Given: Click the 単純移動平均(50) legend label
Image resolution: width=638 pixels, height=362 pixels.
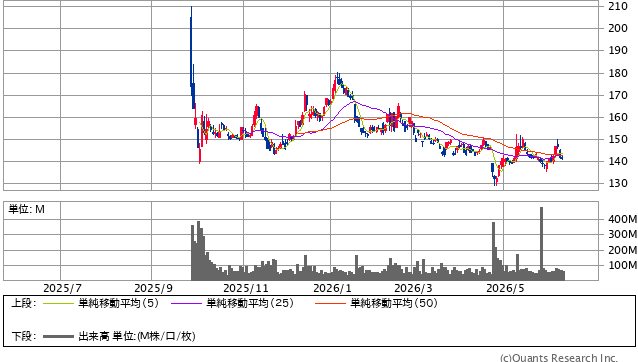Looking at the screenshot, I should coord(394,303).
